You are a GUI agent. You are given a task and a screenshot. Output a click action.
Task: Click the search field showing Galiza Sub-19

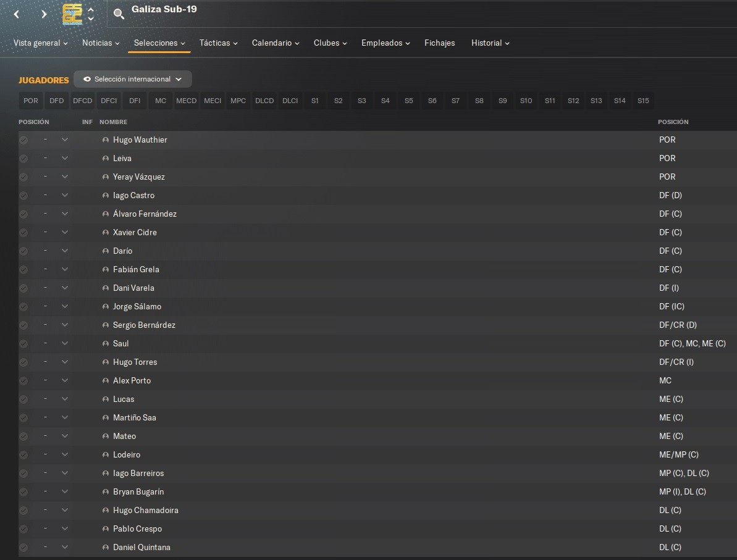[x=423, y=14]
